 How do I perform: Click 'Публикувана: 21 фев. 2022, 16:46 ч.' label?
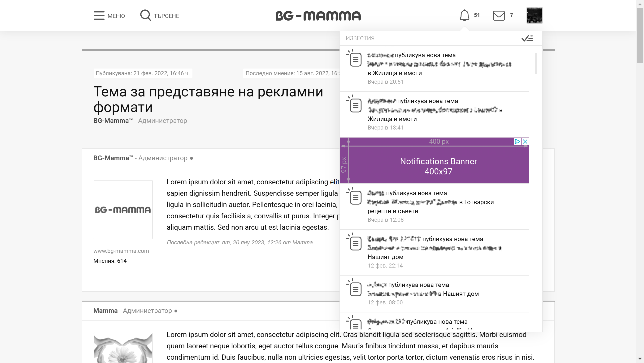click(x=143, y=73)
